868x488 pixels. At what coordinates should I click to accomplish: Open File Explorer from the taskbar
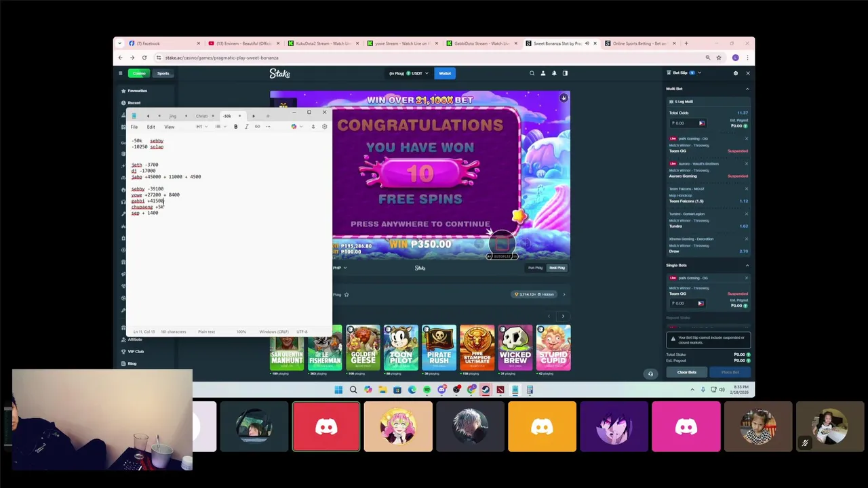[x=382, y=390]
